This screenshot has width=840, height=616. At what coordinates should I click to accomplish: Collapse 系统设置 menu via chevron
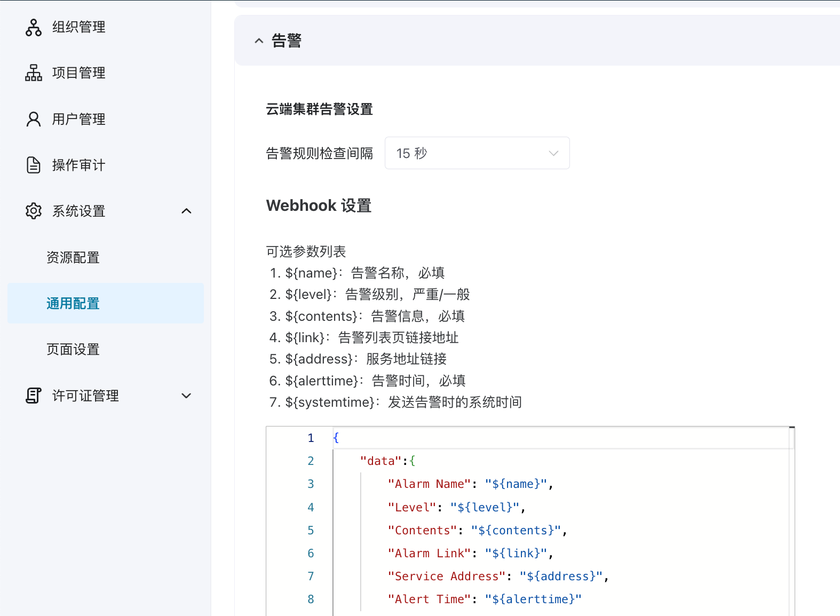pyautogui.click(x=186, y=211)
